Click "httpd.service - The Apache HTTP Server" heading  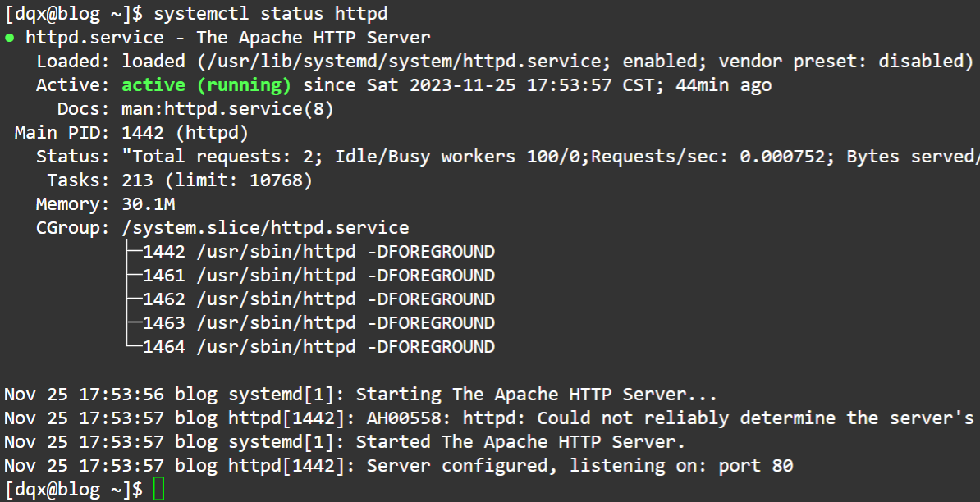[x=228, y=38]
